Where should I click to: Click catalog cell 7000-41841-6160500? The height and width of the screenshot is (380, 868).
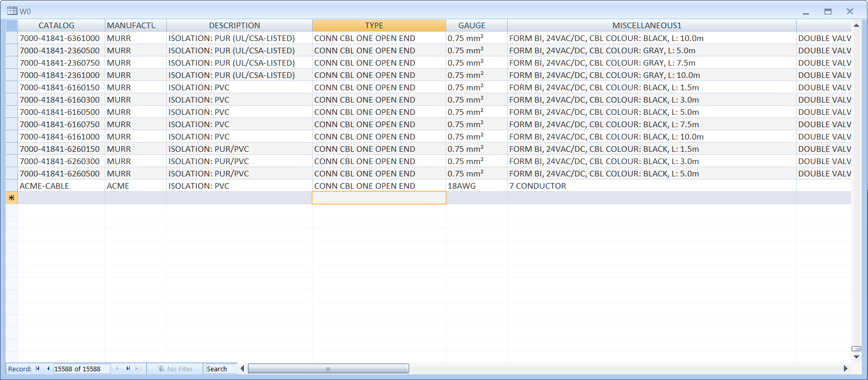[x=61, y=112]
